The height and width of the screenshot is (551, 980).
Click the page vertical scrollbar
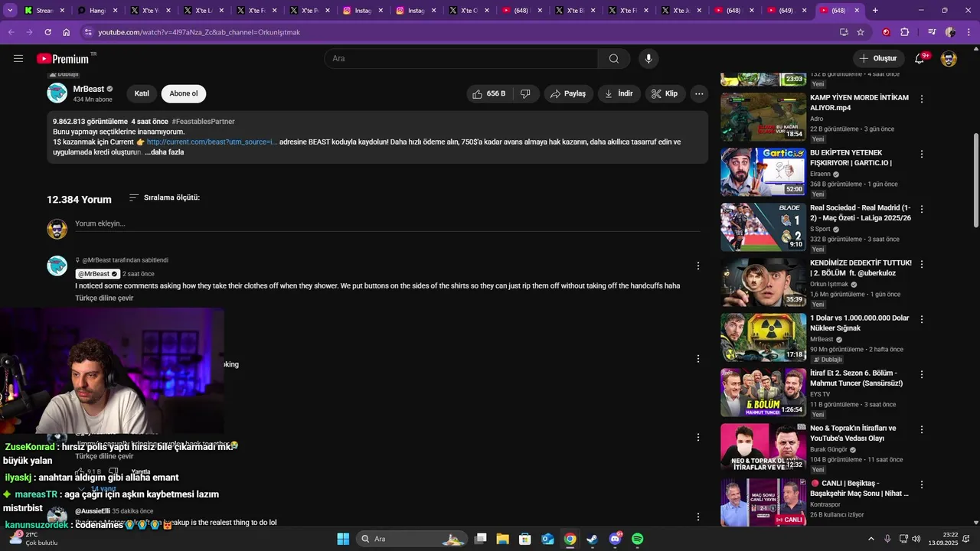coord(975,180)
